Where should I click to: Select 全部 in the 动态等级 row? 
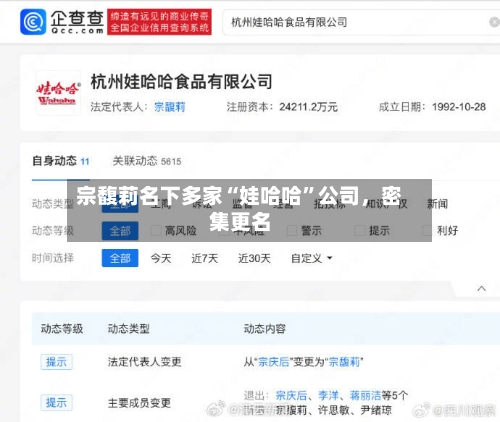point(120,231)
